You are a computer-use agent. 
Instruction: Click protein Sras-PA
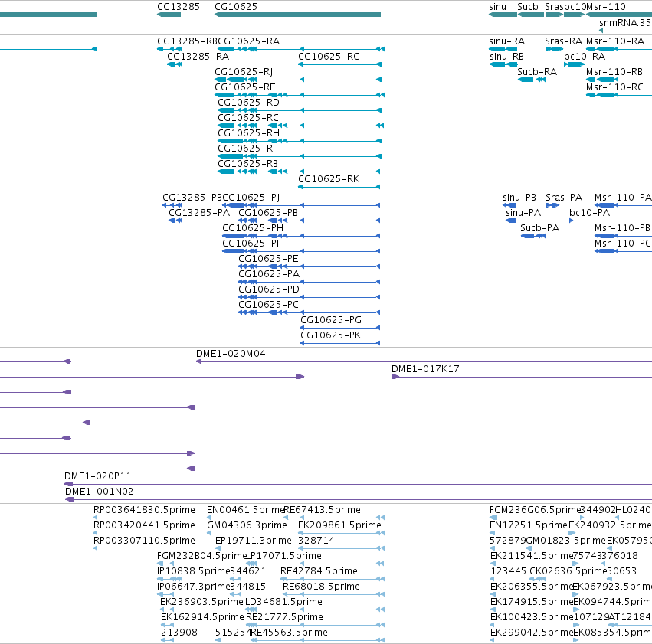pos(564,198)
